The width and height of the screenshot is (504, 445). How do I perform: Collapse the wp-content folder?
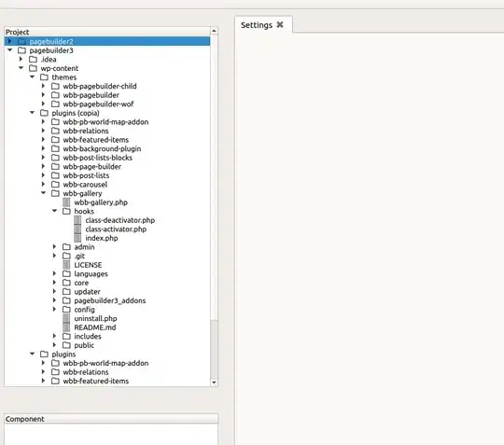[x=21, y=68]
